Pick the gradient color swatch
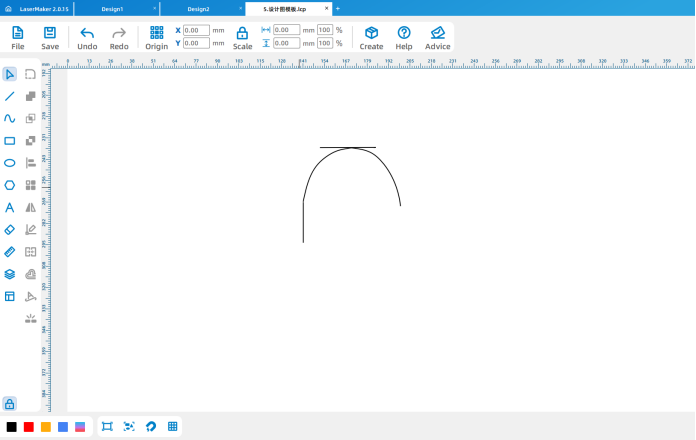The height and width of the screenshot is (440, 696). pos(80,427)
